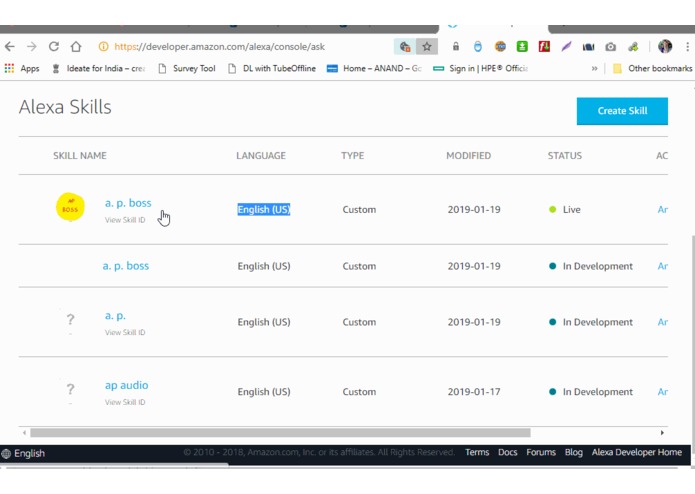Click the question mark icon beside ap audio
Image resolution: width=695 pixels, height=494 pixels.
(70, 389)
